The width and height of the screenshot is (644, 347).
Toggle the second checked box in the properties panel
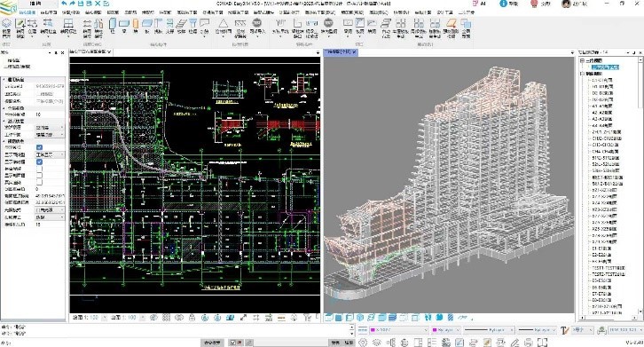click(39, 162)
